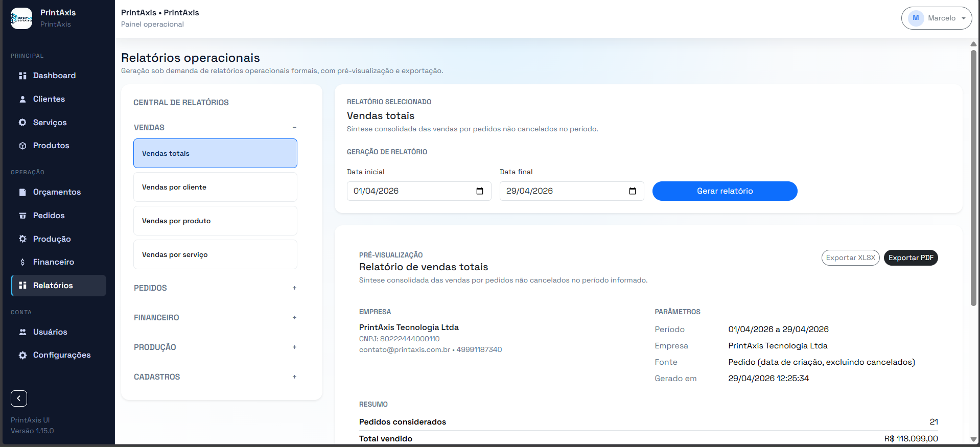Open Serviços menu item

(x=58, y=123)
